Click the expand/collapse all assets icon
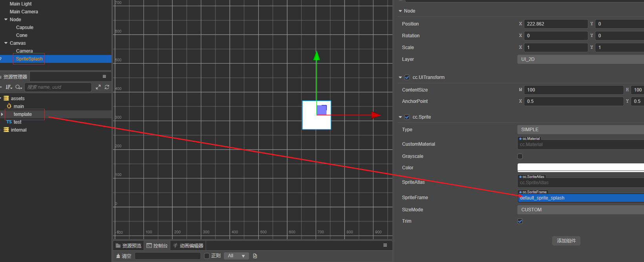The height and width of the screenshot is (262, 644). click(x=98, y=87)
